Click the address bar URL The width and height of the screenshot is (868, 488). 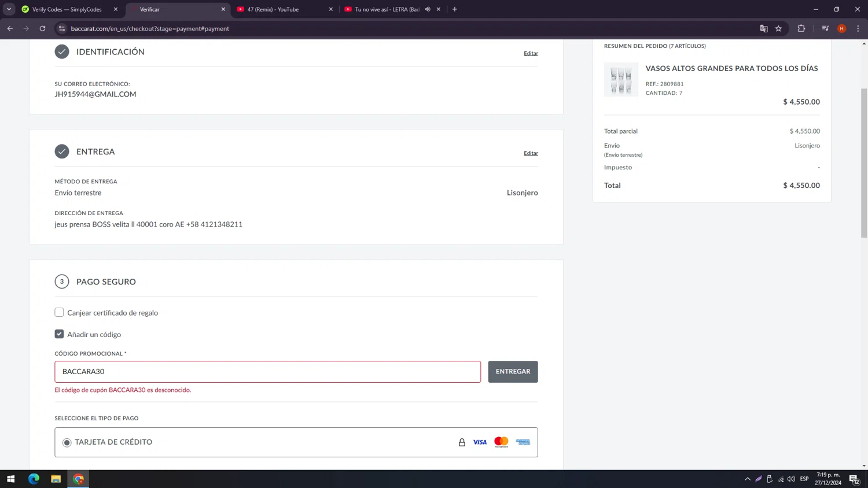(150, 28)
